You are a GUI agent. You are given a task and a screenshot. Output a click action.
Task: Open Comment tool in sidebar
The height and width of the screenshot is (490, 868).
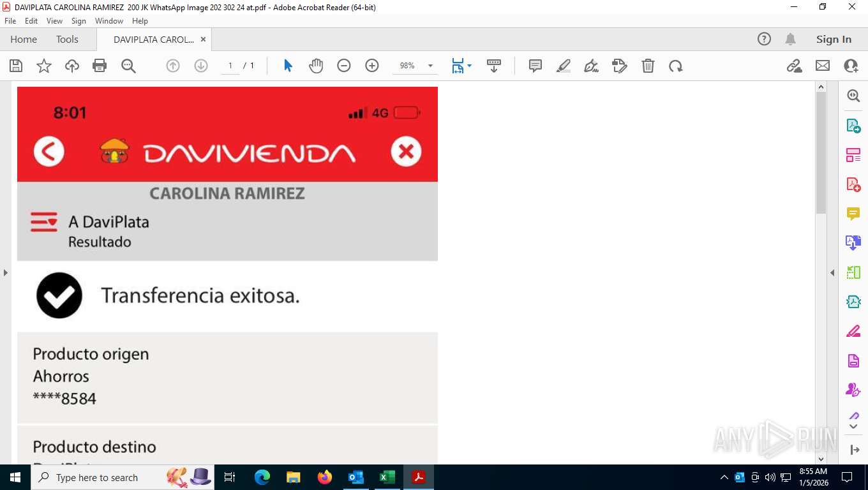853,214
